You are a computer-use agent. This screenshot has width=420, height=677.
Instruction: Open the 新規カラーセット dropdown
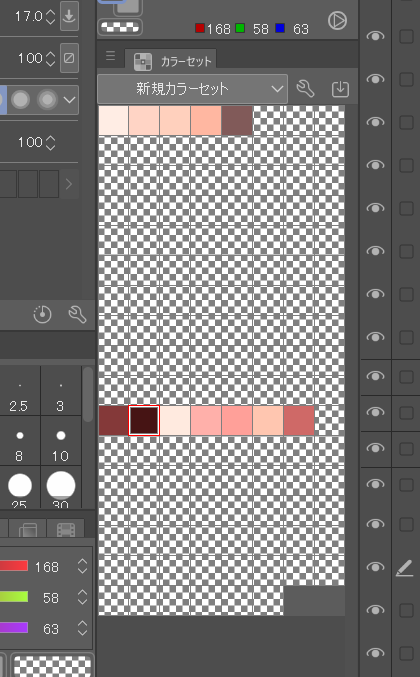(193, 89)
